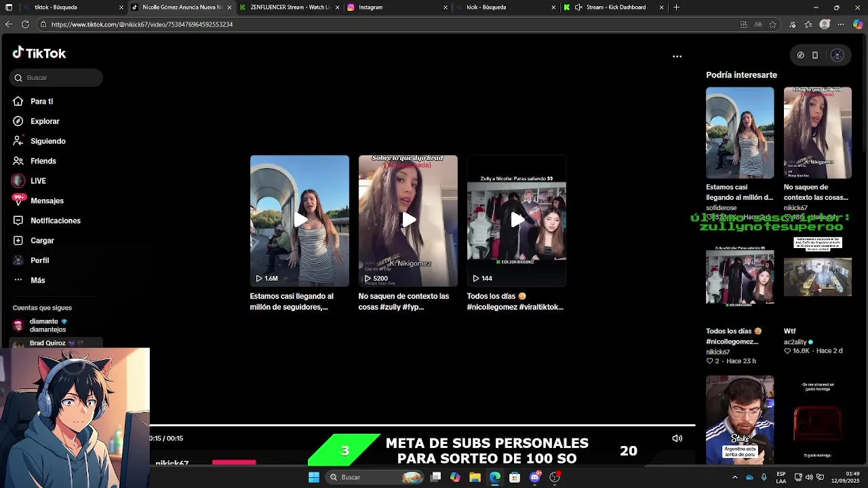The image size is (868, 488).
Task: Open caption 'No saquen de contexto las cosas #zully'
Action: 403,302
